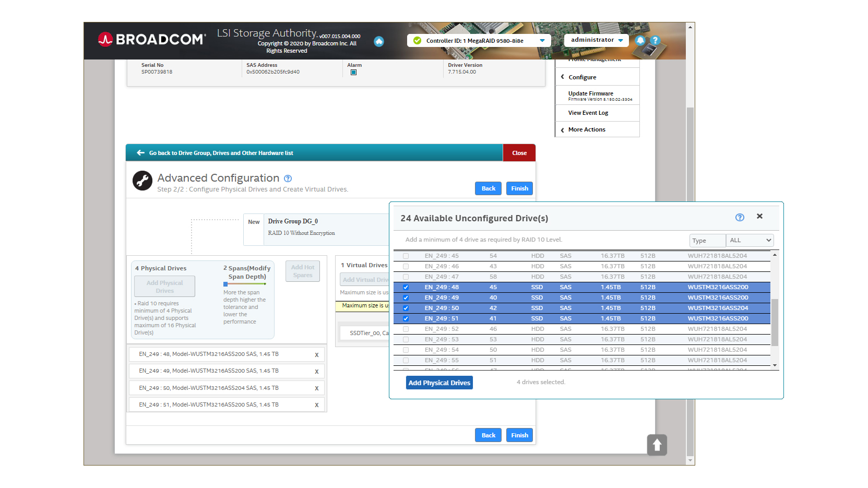Click the scroll-to-top arrow button

[x=657, y=445]
